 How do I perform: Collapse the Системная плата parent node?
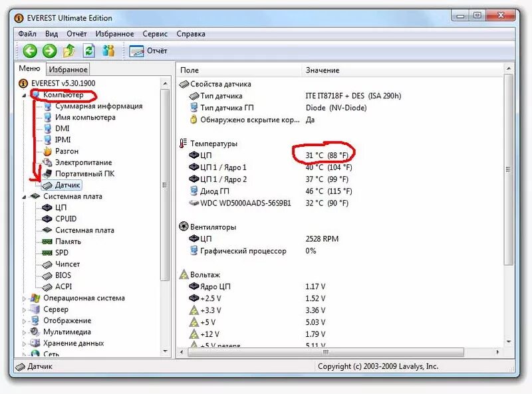(24, 197)
